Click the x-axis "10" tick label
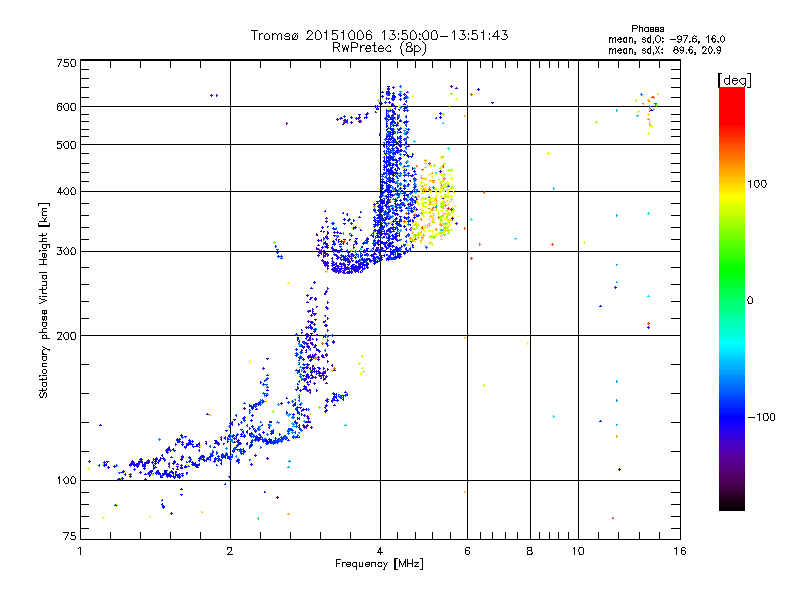This screenshot has height=600, width=800. (x=578, y=551)
